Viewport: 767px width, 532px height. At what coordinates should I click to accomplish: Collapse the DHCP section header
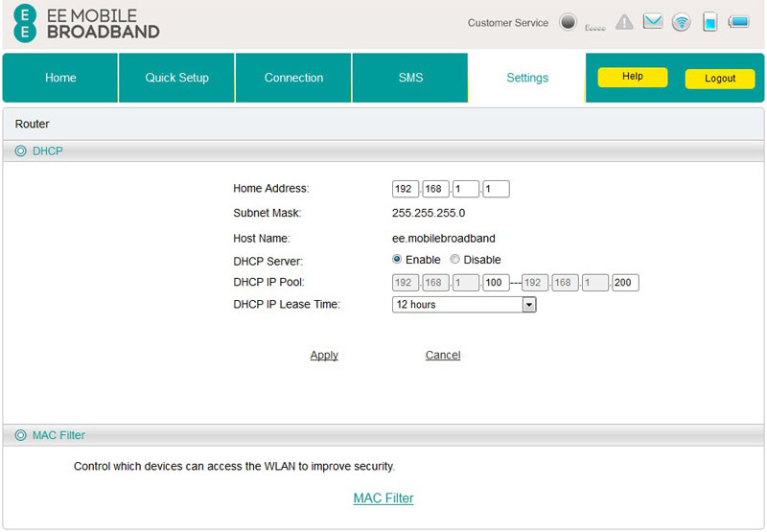click(383, 151)
